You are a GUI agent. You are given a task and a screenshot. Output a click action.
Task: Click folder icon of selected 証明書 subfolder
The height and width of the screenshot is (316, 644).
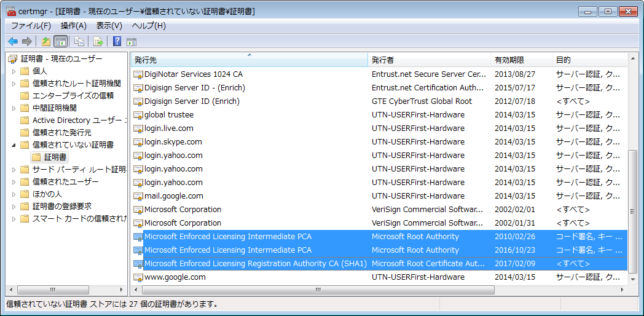click(x=37, y=157)
